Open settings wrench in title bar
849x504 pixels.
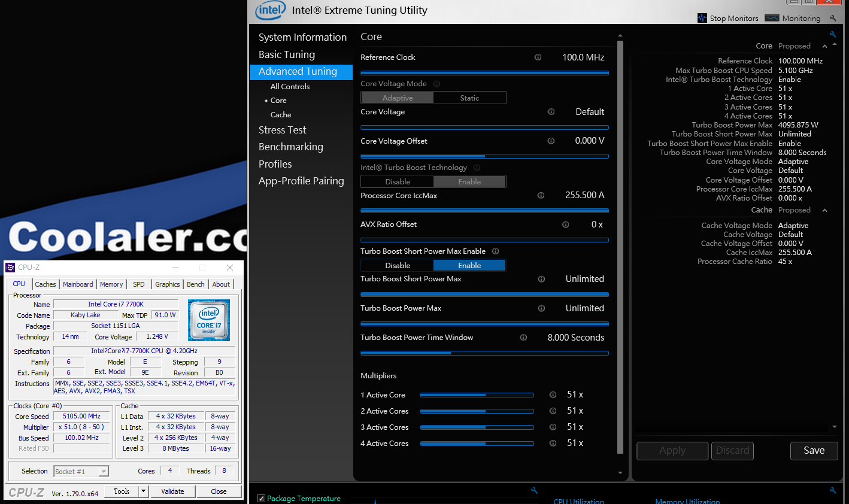tap(833, 18)
